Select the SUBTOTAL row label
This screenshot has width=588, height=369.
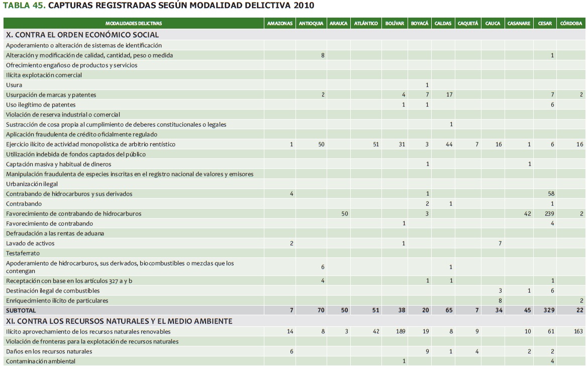(x=21, y=311)
